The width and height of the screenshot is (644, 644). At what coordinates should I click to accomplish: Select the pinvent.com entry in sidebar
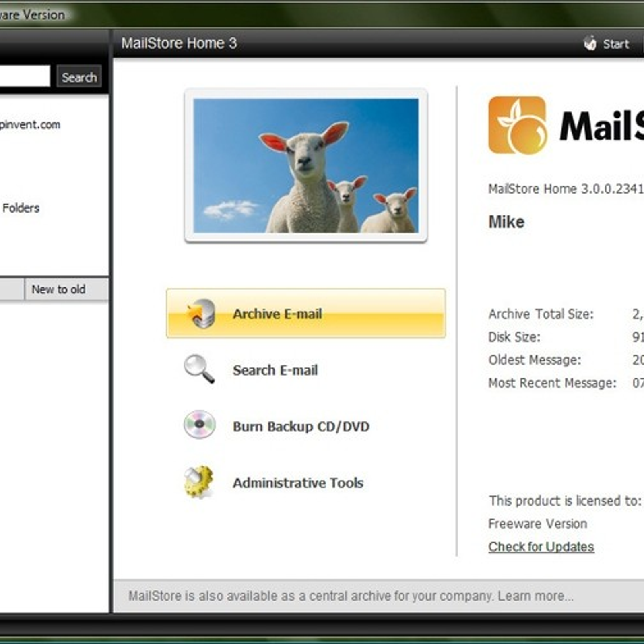point(30,124)
